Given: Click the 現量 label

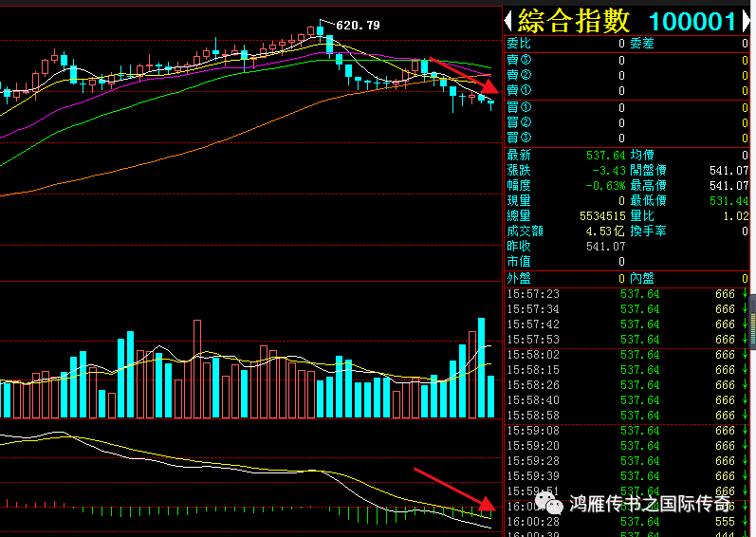Looking at the screenshot, I should pyautogui.click(x=519, y=200).
